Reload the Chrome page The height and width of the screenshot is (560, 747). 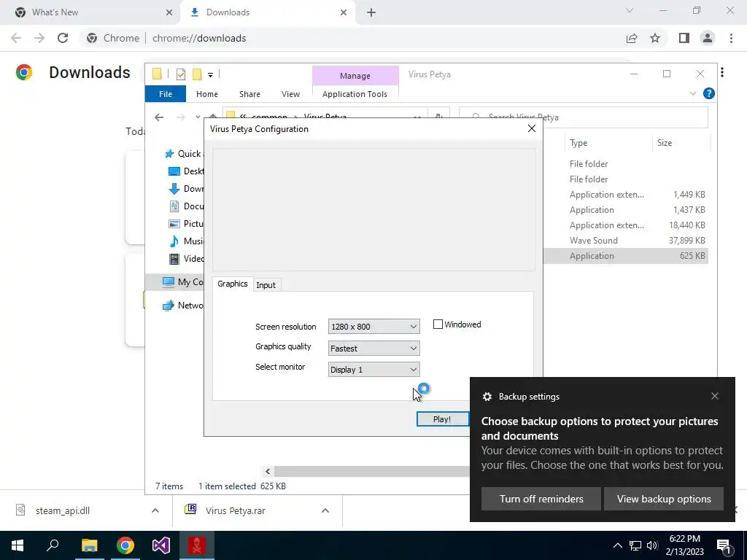point(63,38)
